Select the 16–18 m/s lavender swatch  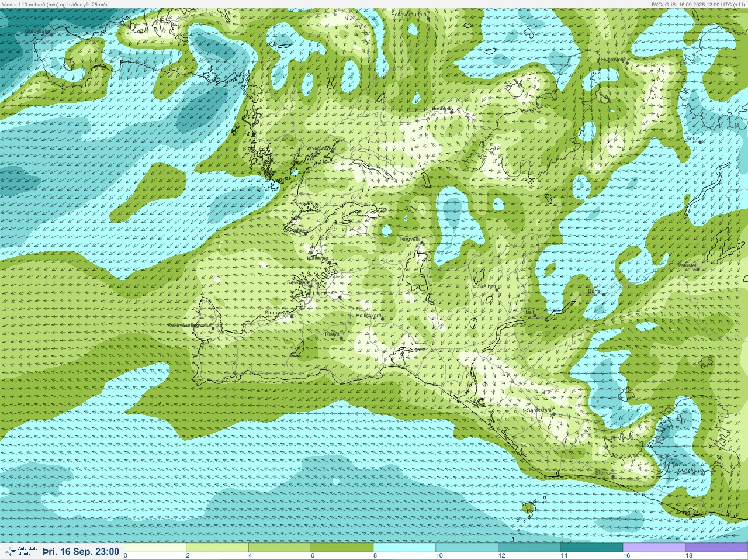tap(653, 548)
